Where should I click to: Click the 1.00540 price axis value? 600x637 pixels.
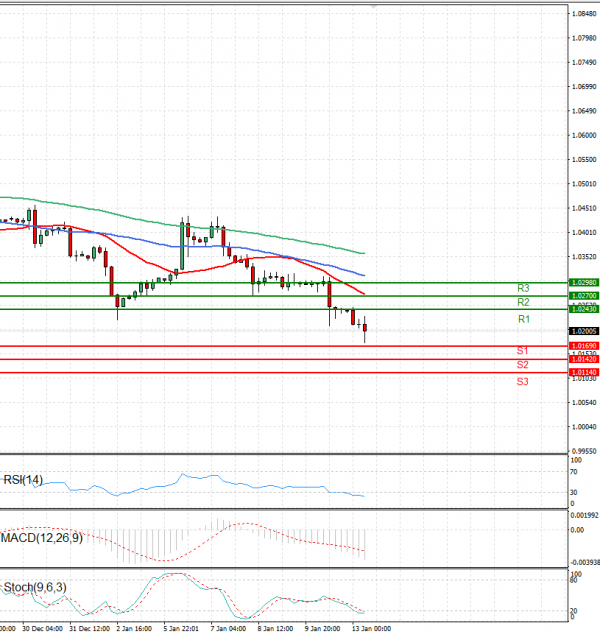pyautogui.click(x=584, y=403)
